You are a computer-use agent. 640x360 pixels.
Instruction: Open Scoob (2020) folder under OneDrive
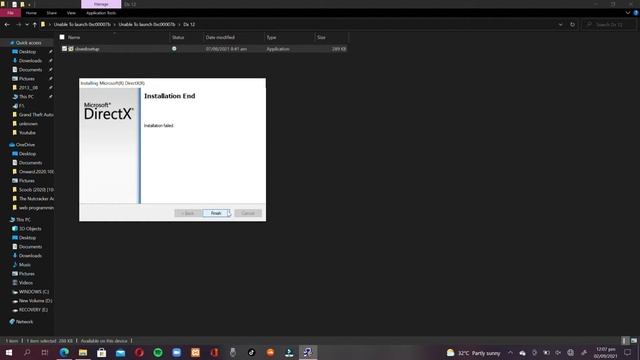point(36,190)
